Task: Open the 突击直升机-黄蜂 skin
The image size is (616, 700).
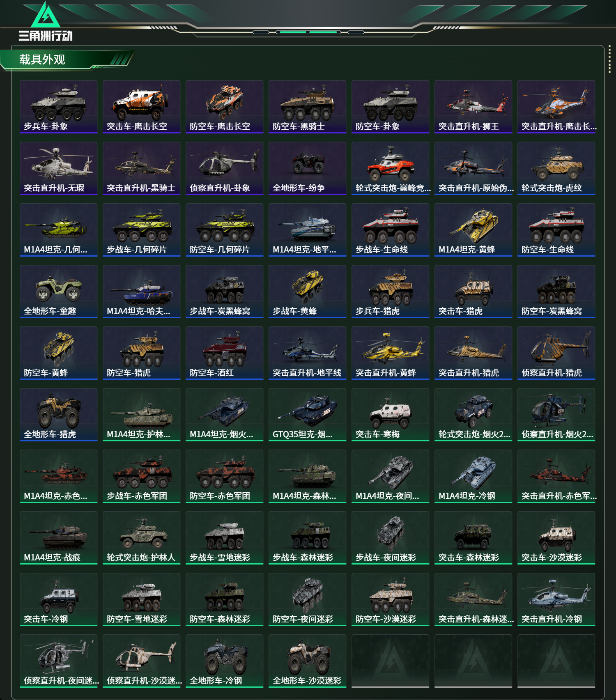Action: 390,353
